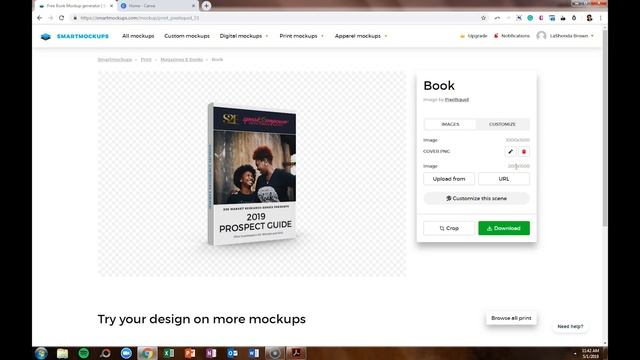Viewport: 640px width, 360px height.
Task: Click the user avatar icon in header
Action: click(541, 36)
